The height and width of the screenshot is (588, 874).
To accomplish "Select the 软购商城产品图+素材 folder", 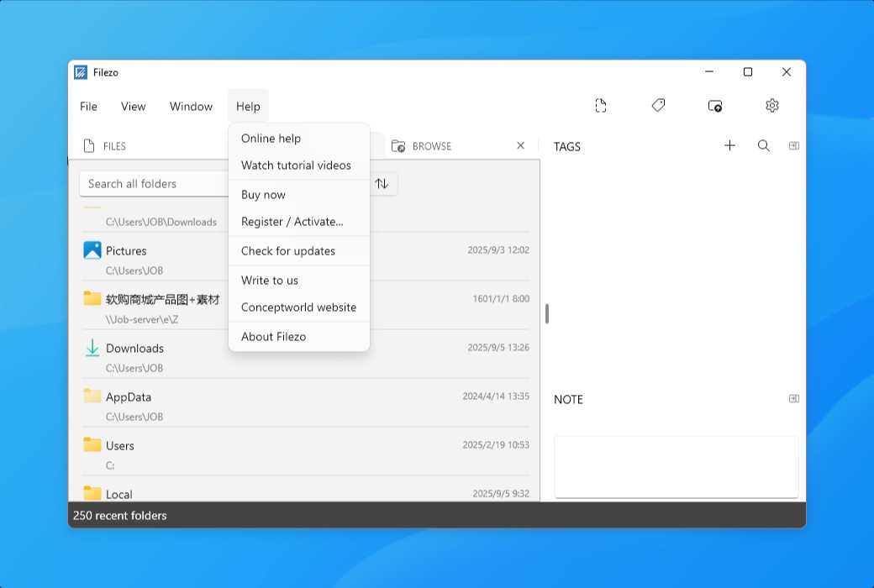I will 306,306.
